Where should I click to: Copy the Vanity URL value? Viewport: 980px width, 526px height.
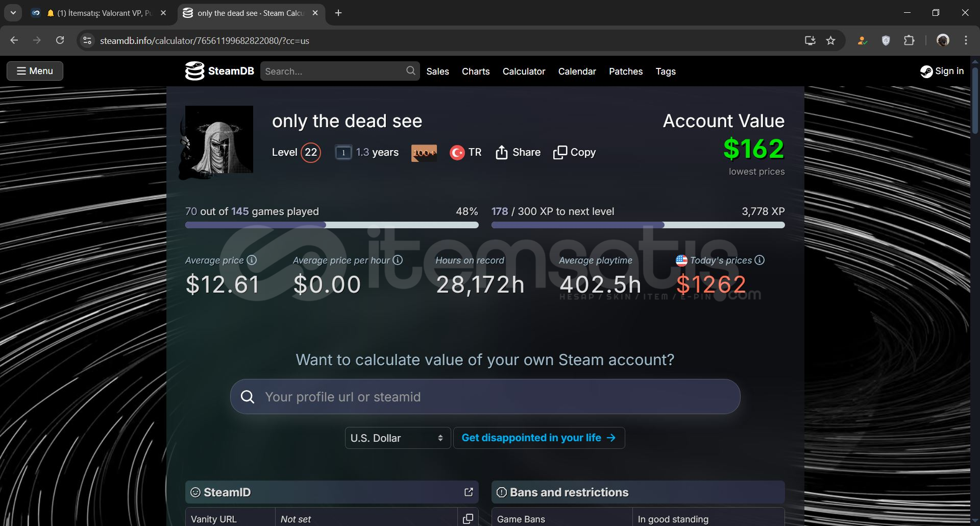(x=468, y=519)
